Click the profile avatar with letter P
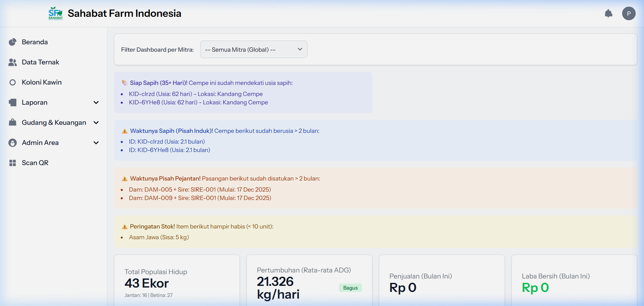 (x=629, y=13)
